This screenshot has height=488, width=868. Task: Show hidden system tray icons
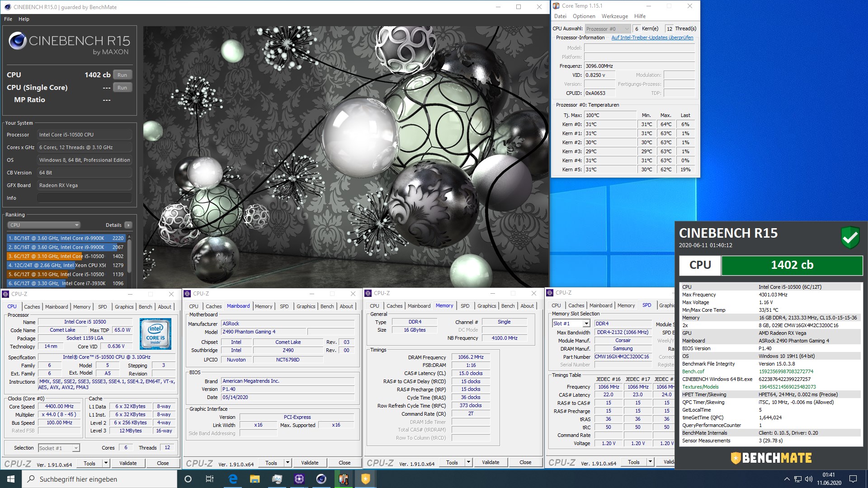pos(787,479)
